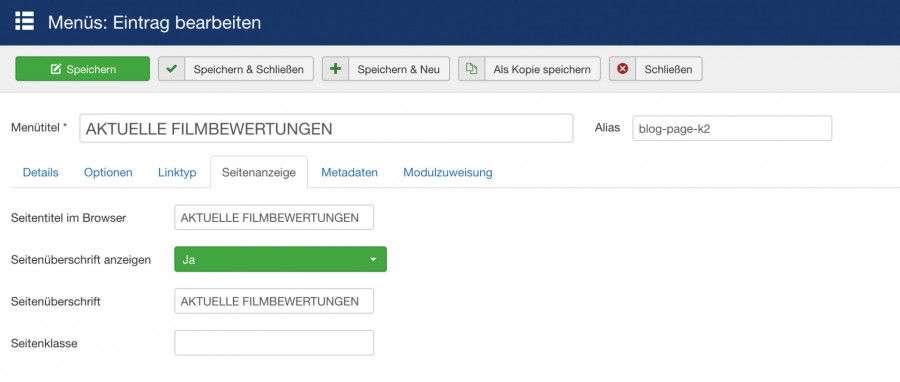This screenshot has height=382, width=900.
Task: Click the Seitentitel im Browser label
Action: [69, 218]
